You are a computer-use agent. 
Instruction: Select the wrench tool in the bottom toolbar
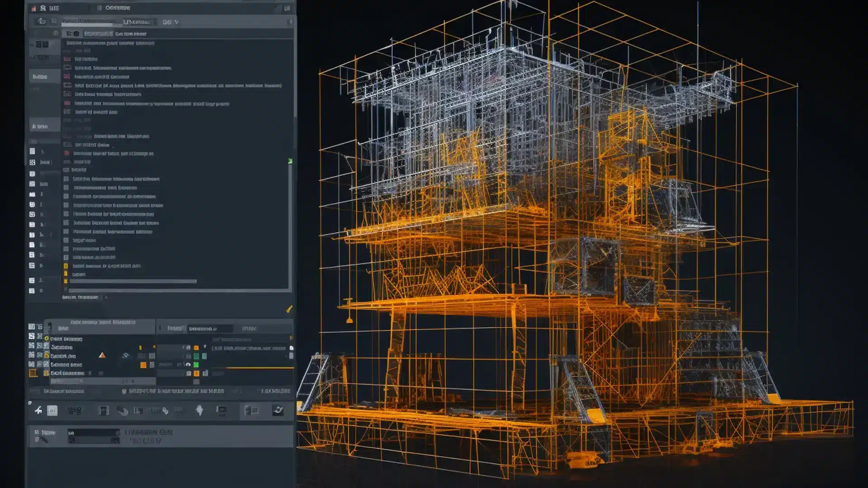[x=39, y=410]
